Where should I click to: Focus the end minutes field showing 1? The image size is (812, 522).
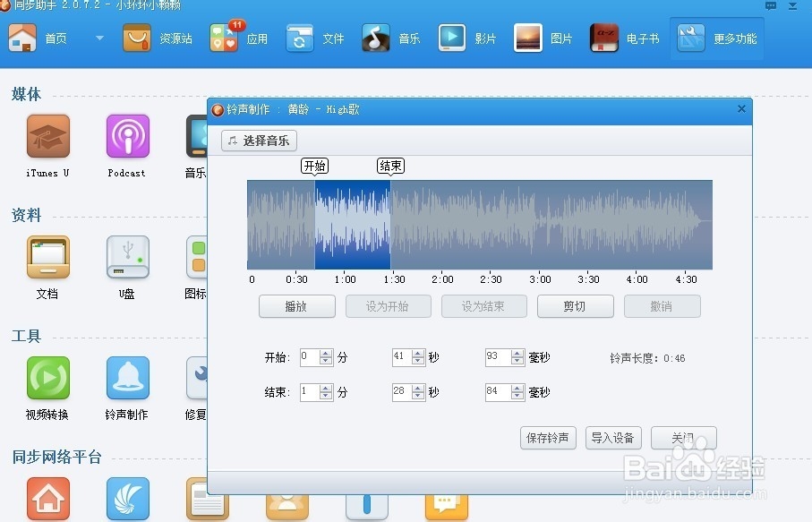tap(310, 391)
